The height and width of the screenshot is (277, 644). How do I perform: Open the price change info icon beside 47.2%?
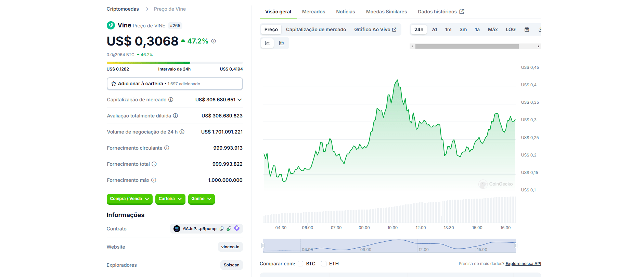(214, 41)
